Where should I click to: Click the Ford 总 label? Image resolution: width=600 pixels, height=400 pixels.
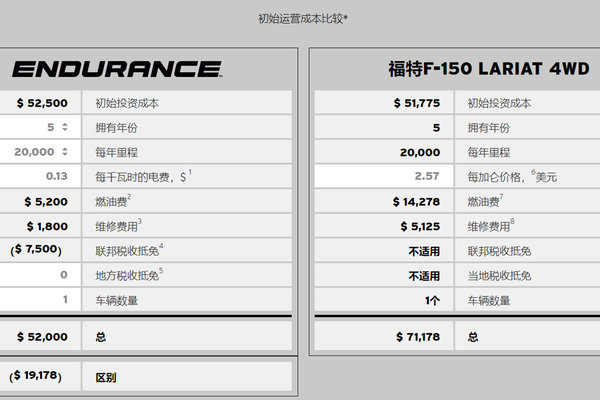pos(473,337)
